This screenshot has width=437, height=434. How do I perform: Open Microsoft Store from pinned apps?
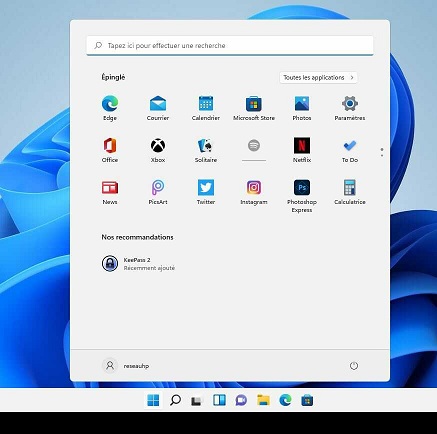click(254, 108)
